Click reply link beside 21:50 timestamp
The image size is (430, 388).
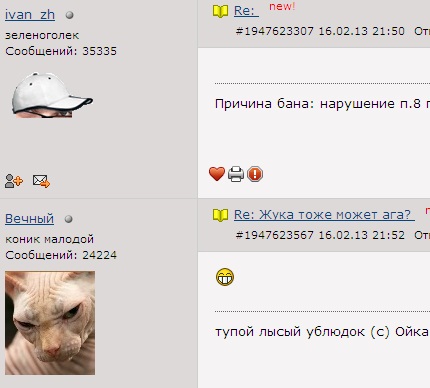tap(422, 31)
